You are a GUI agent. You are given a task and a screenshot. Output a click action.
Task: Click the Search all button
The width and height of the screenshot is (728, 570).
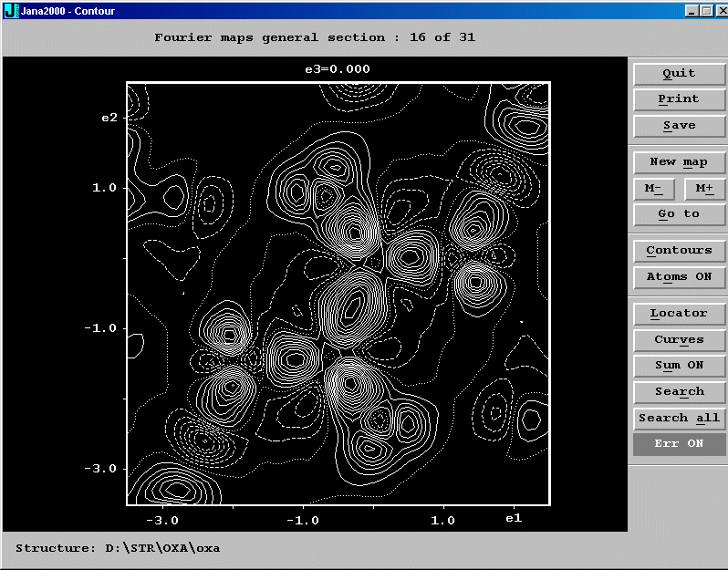(x=679, y=419)
